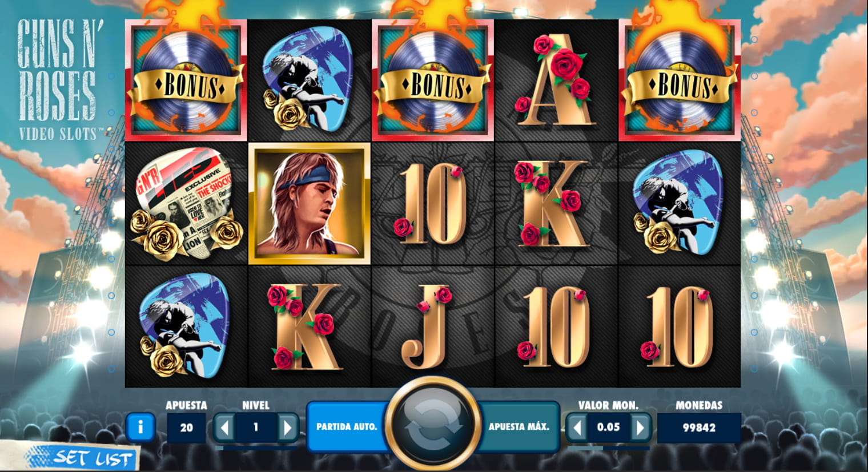Select the Apuesta Máx. button
Screen dimensions: 868x472
519,426
